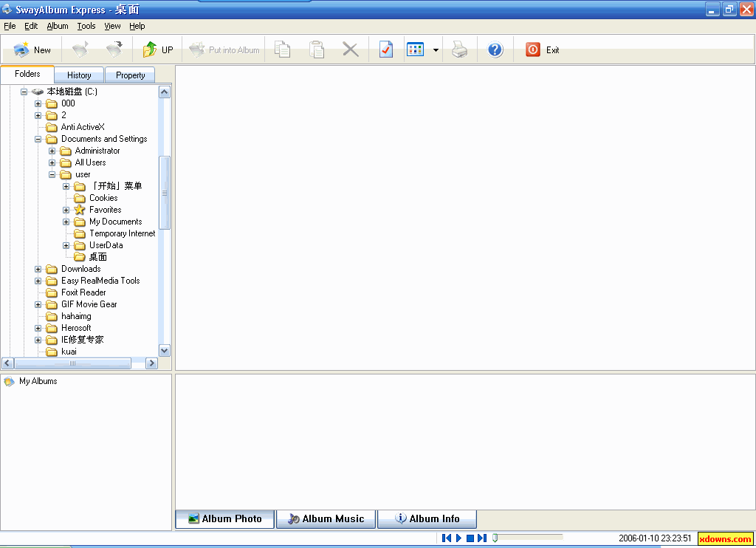756x548 pixels.
Task: Open the Tools menu
Action: 86,26
